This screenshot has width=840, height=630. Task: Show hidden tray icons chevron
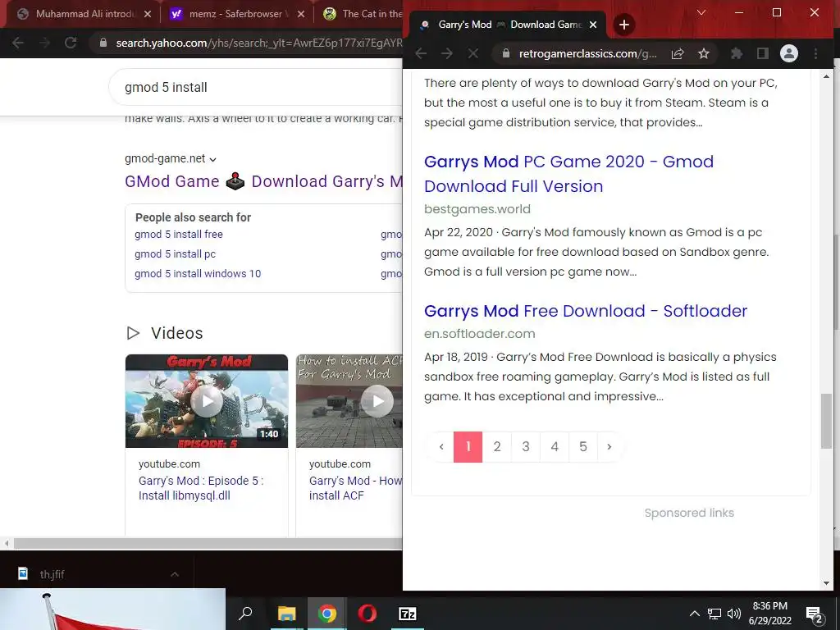click(694, 614)
